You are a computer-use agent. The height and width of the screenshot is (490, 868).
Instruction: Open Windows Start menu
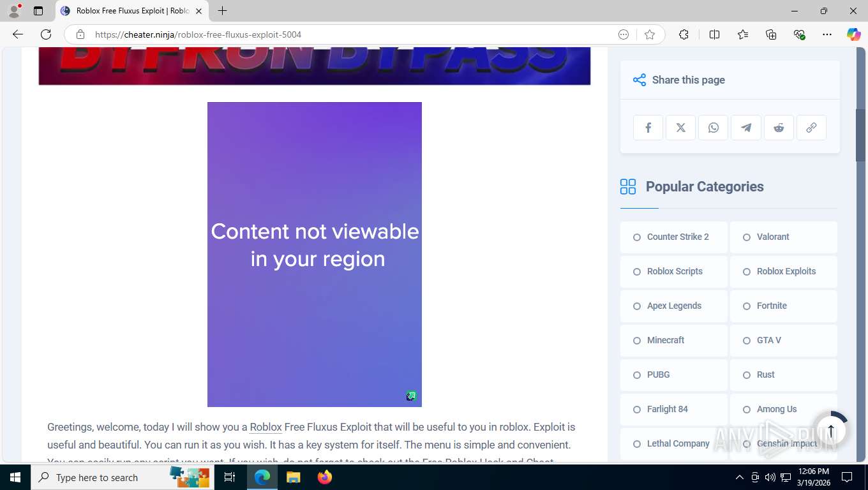[15, 477]
